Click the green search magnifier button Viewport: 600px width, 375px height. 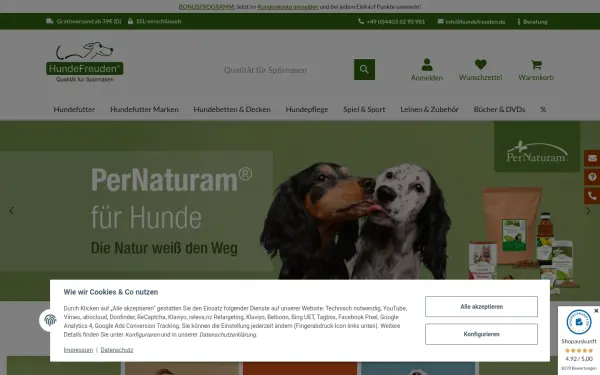pos(364,69)
